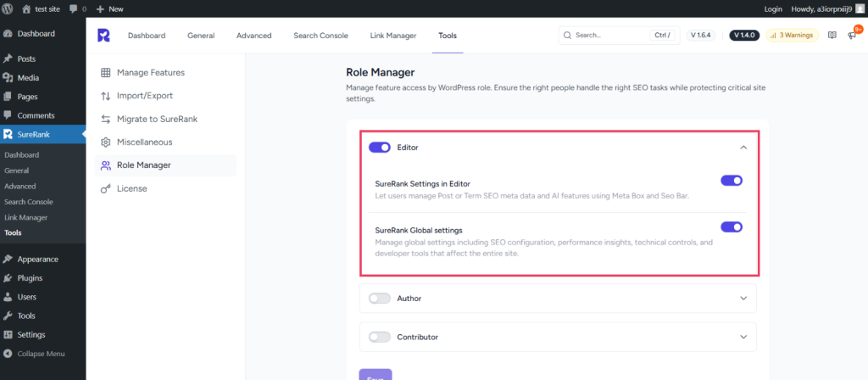The height and width of the screenshot is (380, 868).
Task: Click the V 1.6.4 version badge
Action: 701,35
